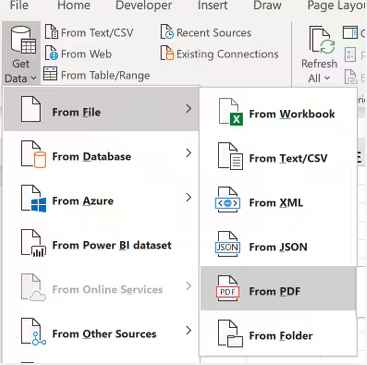Expand the From Azure submenu chevron
The height and width of the screenshot is (365, 367).
point(189,197)
